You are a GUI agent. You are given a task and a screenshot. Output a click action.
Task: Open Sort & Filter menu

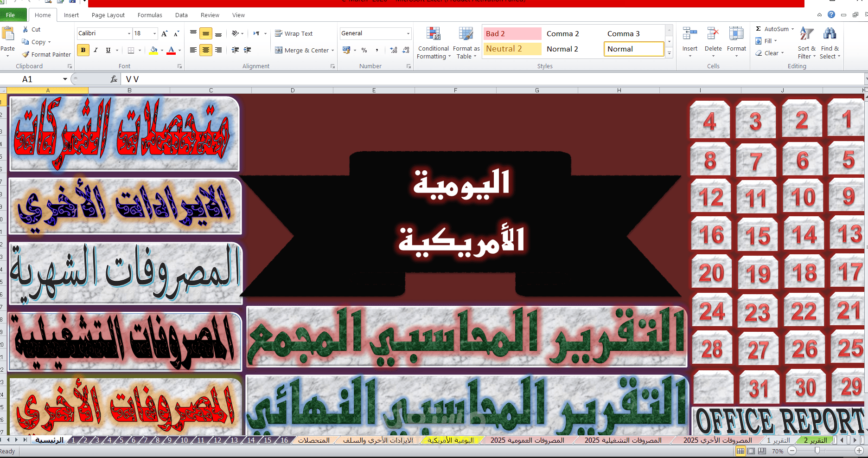[807, 43]
